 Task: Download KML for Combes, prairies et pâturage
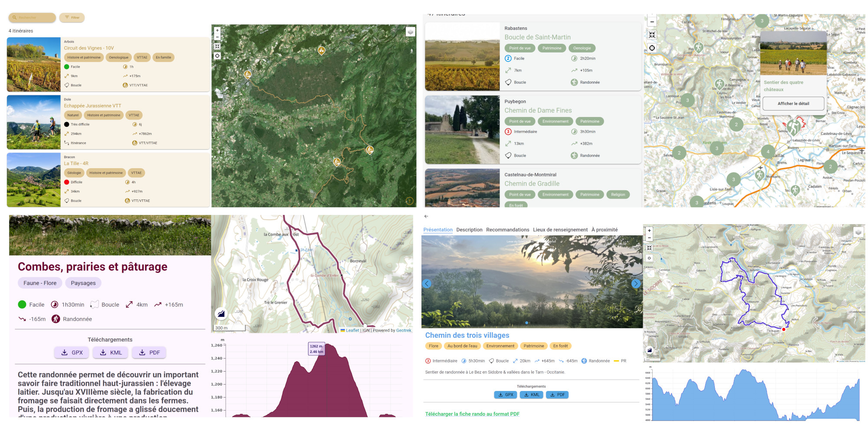pos(111,352)
